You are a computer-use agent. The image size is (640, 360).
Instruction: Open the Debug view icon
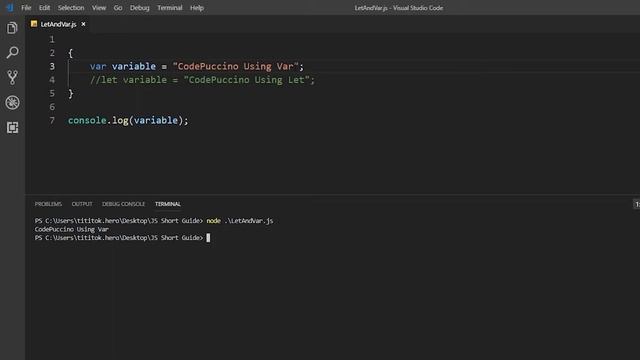coord(12,102)
